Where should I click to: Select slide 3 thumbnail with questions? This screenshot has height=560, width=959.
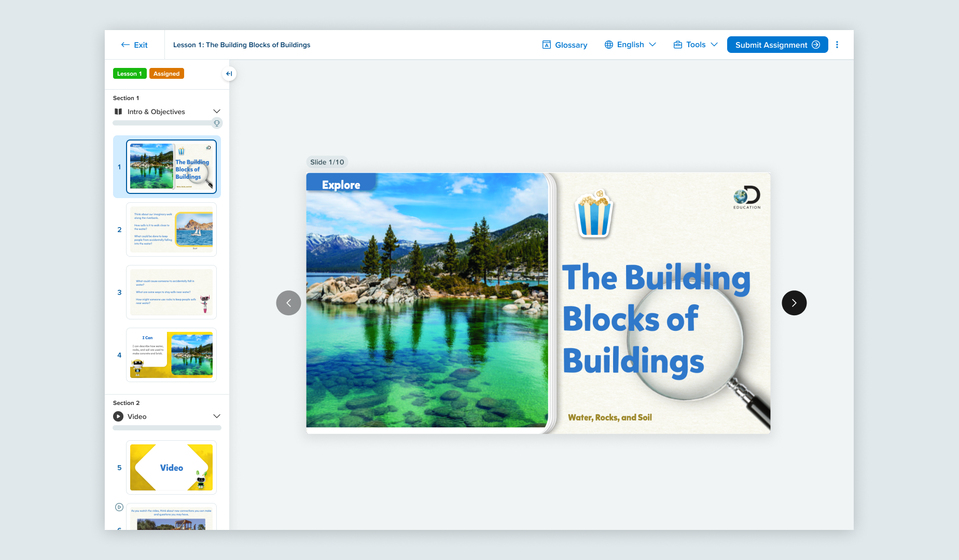(x=171, y=292)
